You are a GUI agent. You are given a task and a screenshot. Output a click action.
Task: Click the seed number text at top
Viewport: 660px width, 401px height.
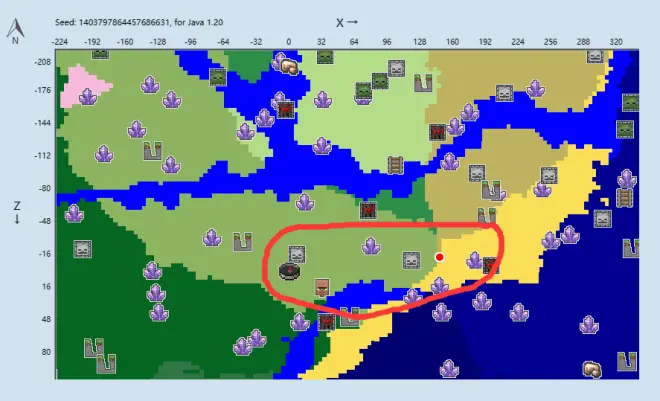[140, 20]
